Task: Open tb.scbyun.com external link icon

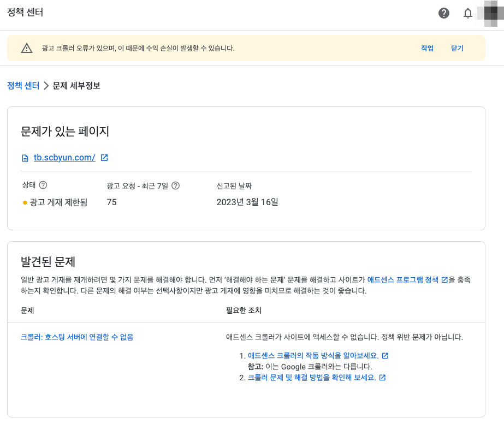Action: (x=104, y=157)
